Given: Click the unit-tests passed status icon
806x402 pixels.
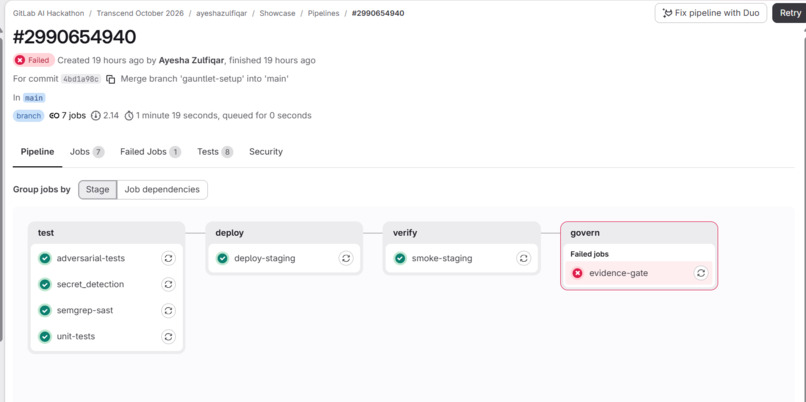Looking at the screenshot, I should tap(45, 337).
